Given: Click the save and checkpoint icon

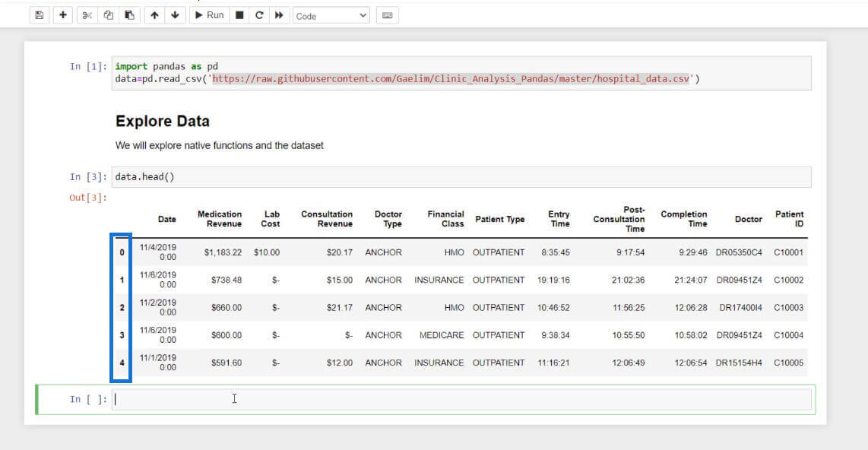Looking at the screenshot, I should pos(40,15).
